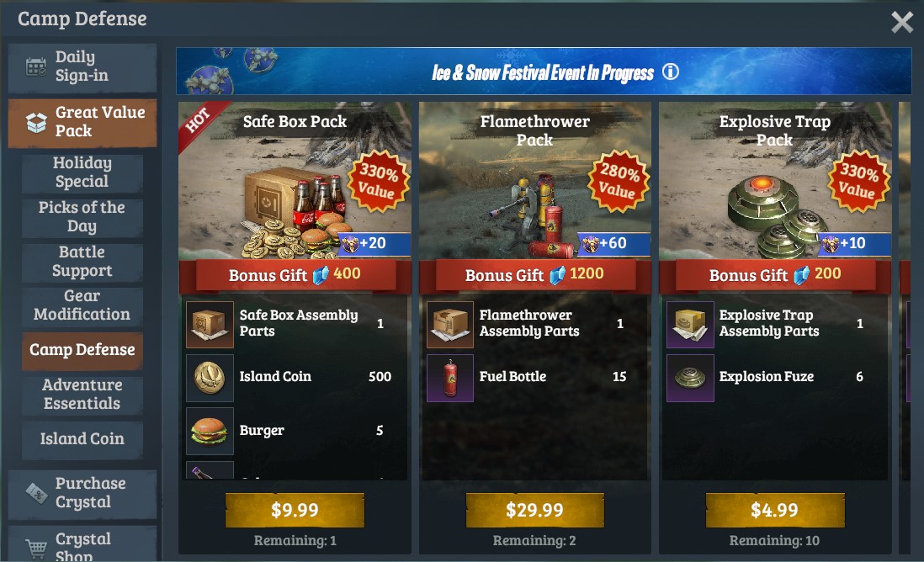Image resolution: width=924 pixels, height=562 pixels.
Task: Click the Burger item icon
Action: [x=210, y=432]
